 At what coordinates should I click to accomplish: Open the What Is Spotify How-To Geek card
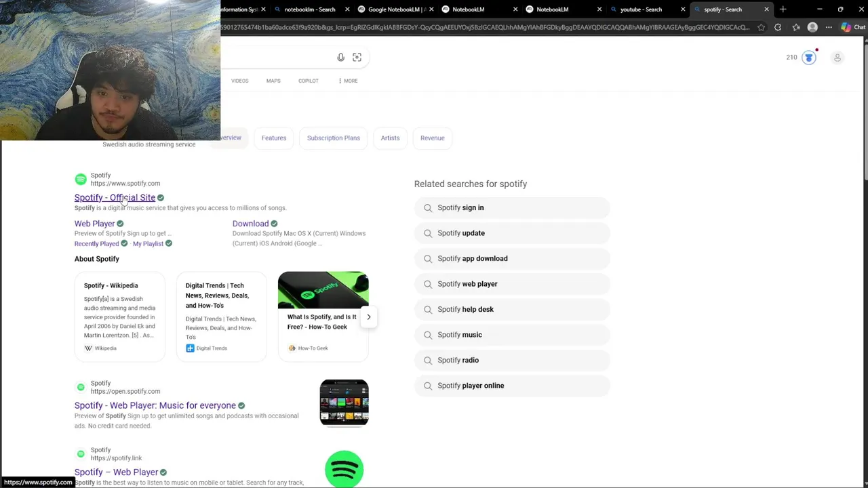(323, 317)
